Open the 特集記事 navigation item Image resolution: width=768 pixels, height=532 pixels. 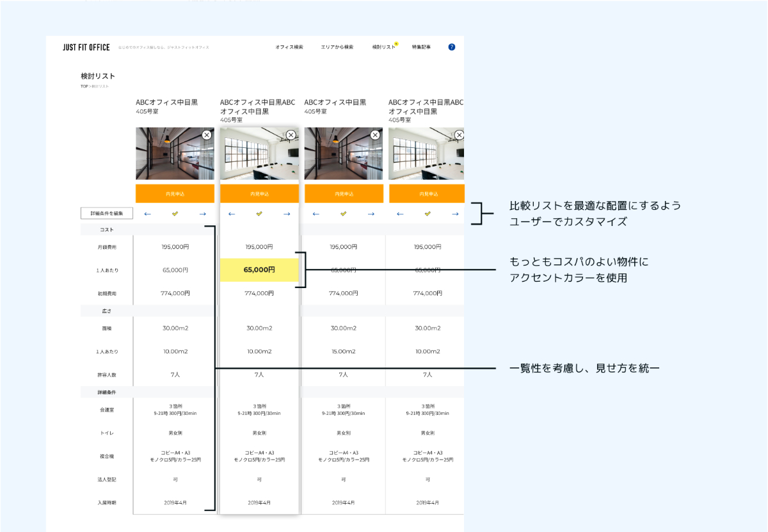[x=421, y=47]
